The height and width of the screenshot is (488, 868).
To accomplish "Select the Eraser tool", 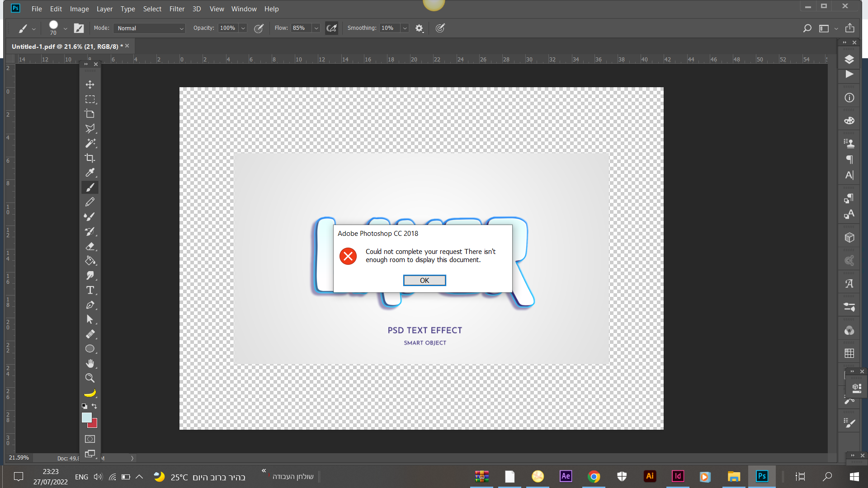I will click(90, 246).
